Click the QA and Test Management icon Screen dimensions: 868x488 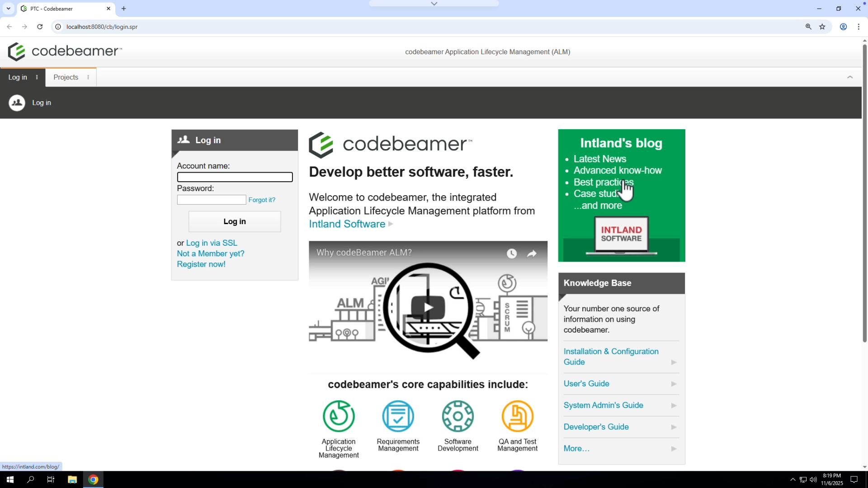pos(518,416)
